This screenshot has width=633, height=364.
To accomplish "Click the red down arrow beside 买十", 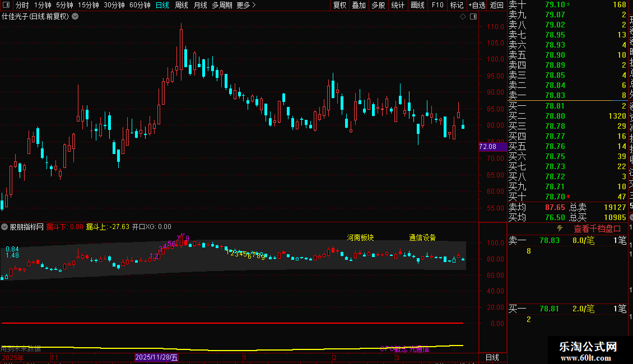I will pyautogui.click(x=569, y=196).
